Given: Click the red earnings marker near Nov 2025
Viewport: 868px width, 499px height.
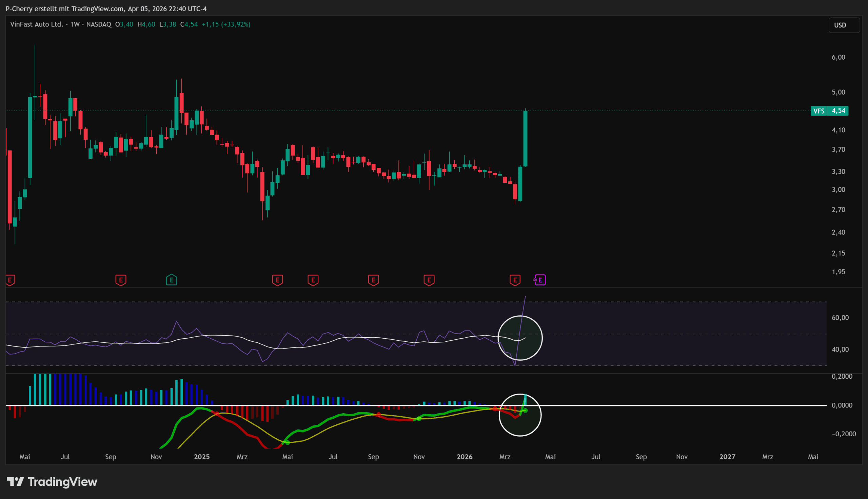Looking at the screenshot, I should tap(429, 280).
